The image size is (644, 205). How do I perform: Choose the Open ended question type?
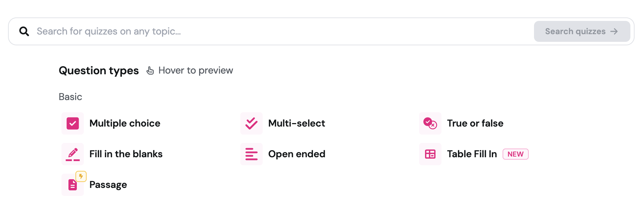click(297, 154)
